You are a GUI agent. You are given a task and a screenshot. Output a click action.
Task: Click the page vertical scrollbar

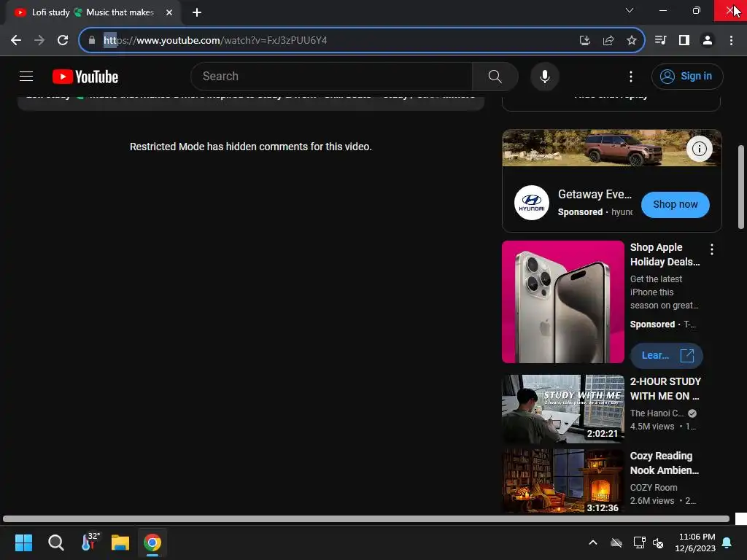coord(741,187)
